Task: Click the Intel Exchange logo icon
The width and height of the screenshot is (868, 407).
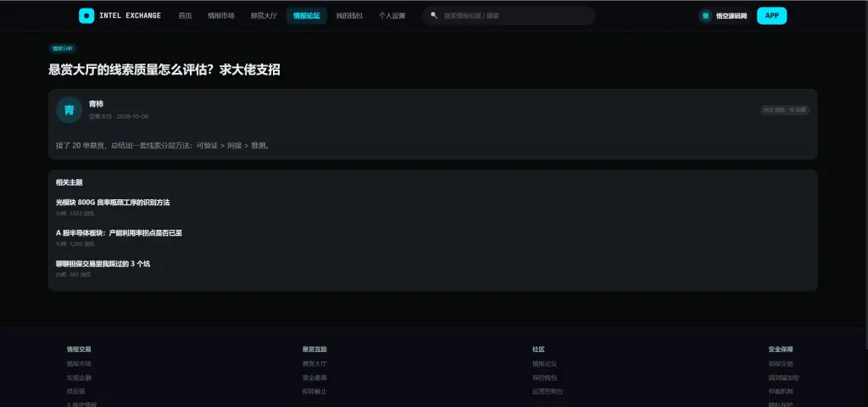Action: click(x=86, y=15)
